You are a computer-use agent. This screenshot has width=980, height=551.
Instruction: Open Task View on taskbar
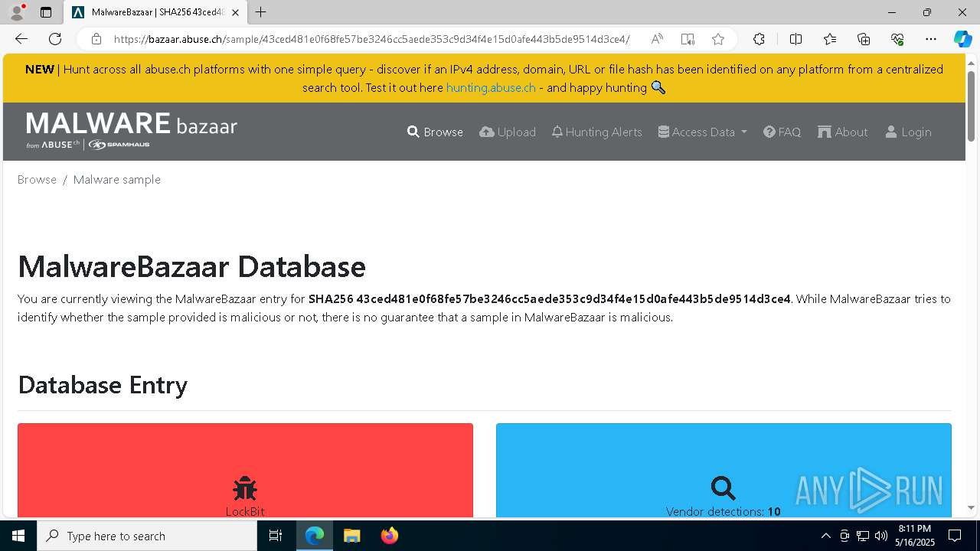pyautogui.click(x=276, y=536)
